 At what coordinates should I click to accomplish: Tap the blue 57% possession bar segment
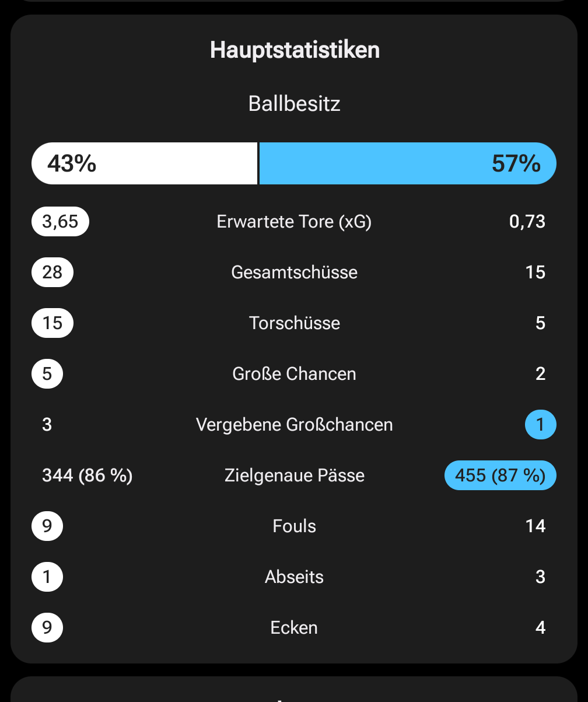pos(407,163)
